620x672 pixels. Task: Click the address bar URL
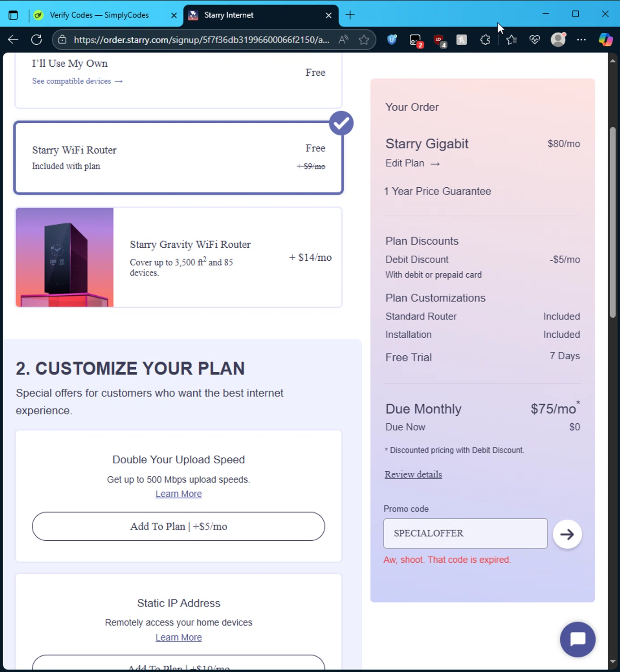coord(201,40)
